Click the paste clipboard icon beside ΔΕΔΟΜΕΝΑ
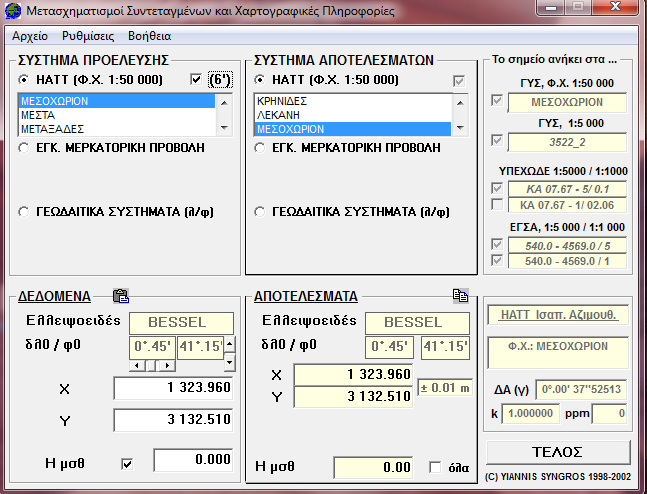647x494 pixels. tap(121, 296)
